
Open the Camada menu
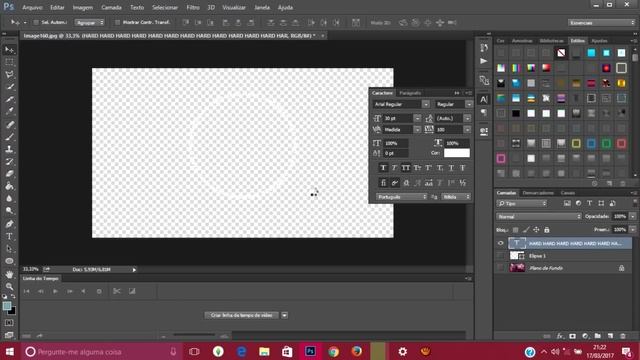(x=111, y=7)
